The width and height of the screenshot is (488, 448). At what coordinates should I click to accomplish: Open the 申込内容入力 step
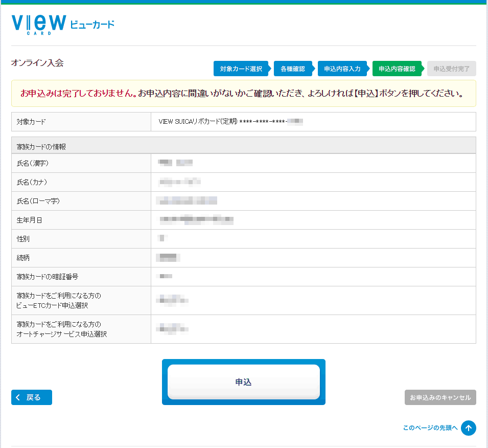coord(342,69)
